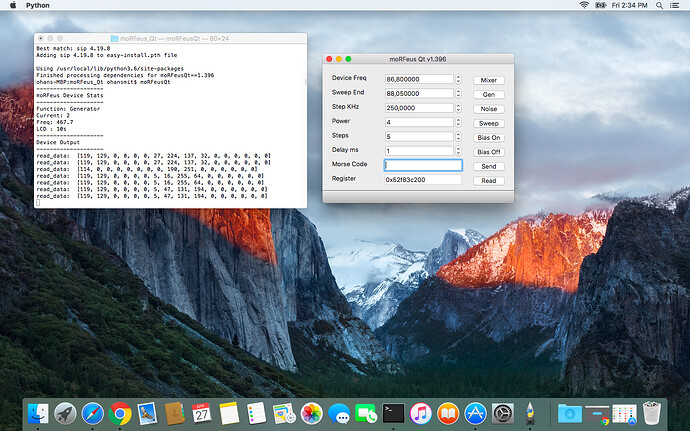Open Spotlight search in menu bar

(x=659, y=5)
